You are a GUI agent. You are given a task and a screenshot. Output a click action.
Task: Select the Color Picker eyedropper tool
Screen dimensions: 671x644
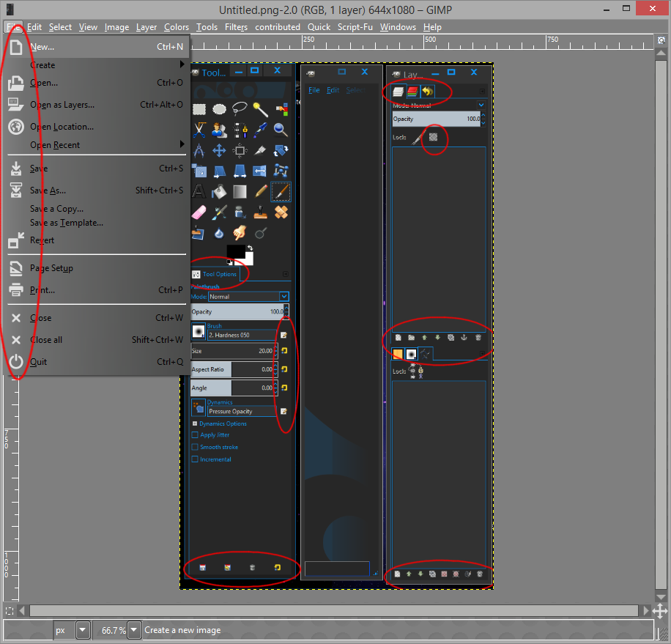pos(260,130)
